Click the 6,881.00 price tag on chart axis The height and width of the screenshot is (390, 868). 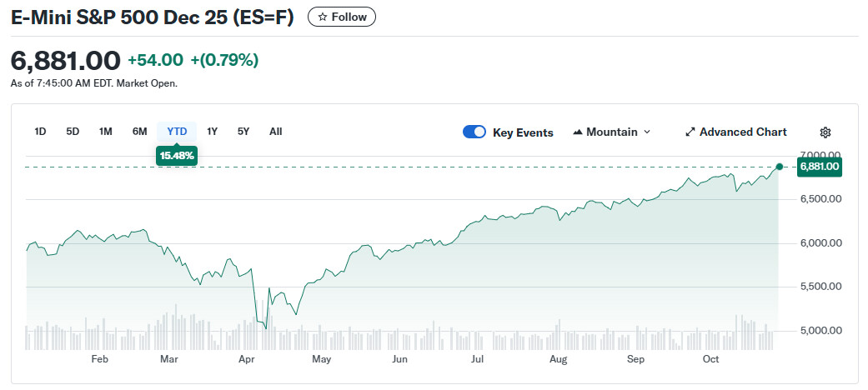(x=819, y=167)
